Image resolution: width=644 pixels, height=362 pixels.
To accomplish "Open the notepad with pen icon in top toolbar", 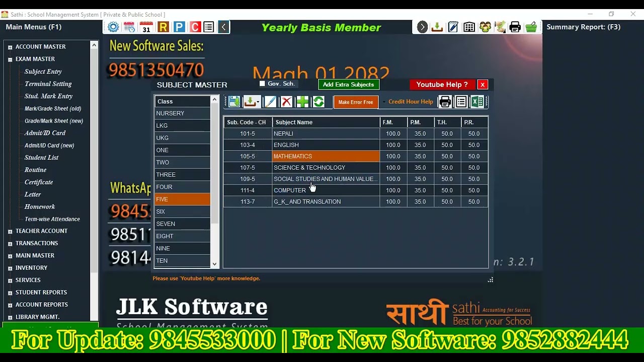I will point(453,27).
